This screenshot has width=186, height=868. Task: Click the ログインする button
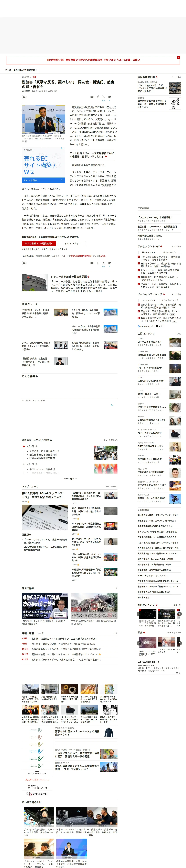coord(72,243)
